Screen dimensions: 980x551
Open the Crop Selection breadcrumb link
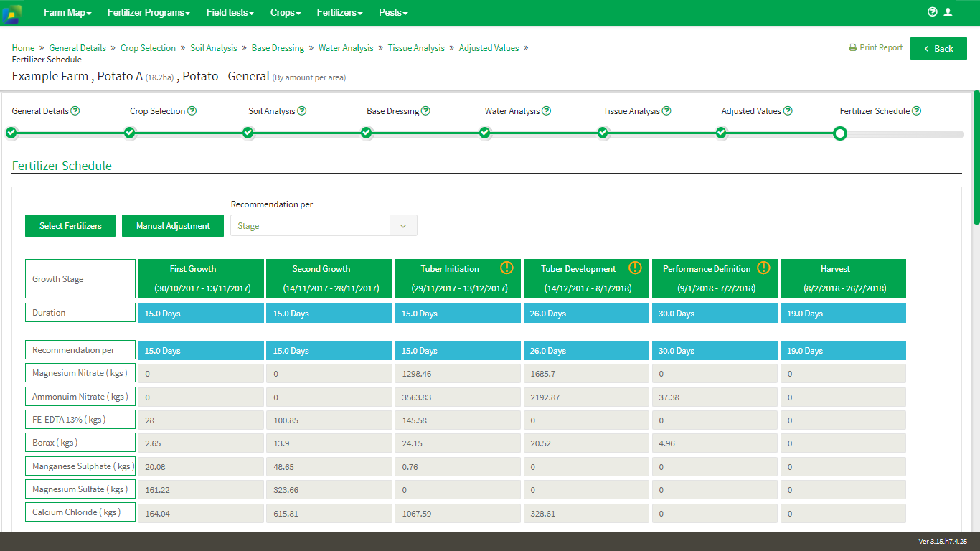(148, 48)
